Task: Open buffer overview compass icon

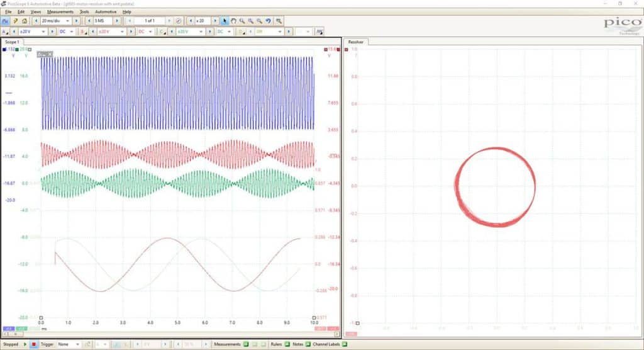Action: [x=179, y=21]
